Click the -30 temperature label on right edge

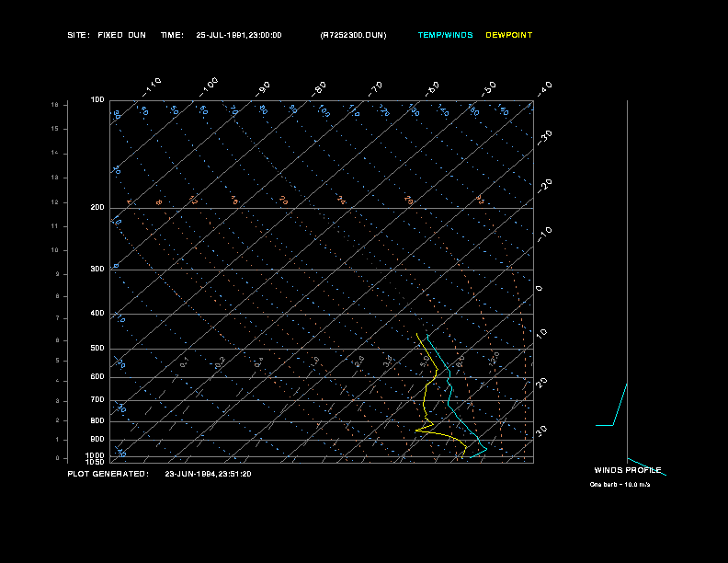[x=545, y=138]
